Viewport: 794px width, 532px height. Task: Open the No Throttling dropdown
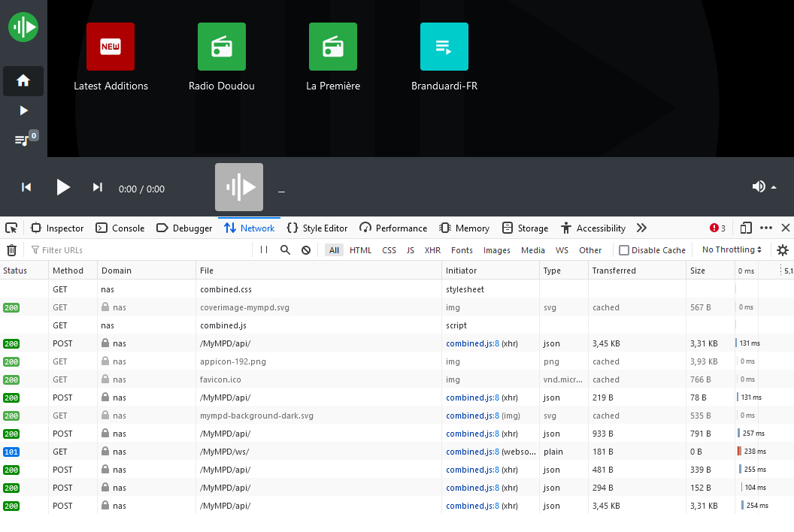coord(732,249)
